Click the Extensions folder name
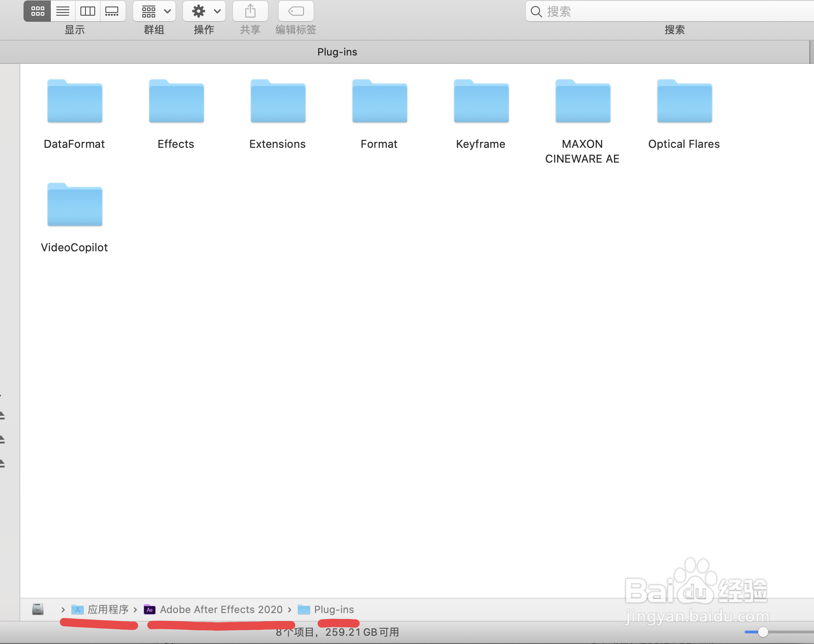This screenshot has height=644, width=814. (278, 144)
